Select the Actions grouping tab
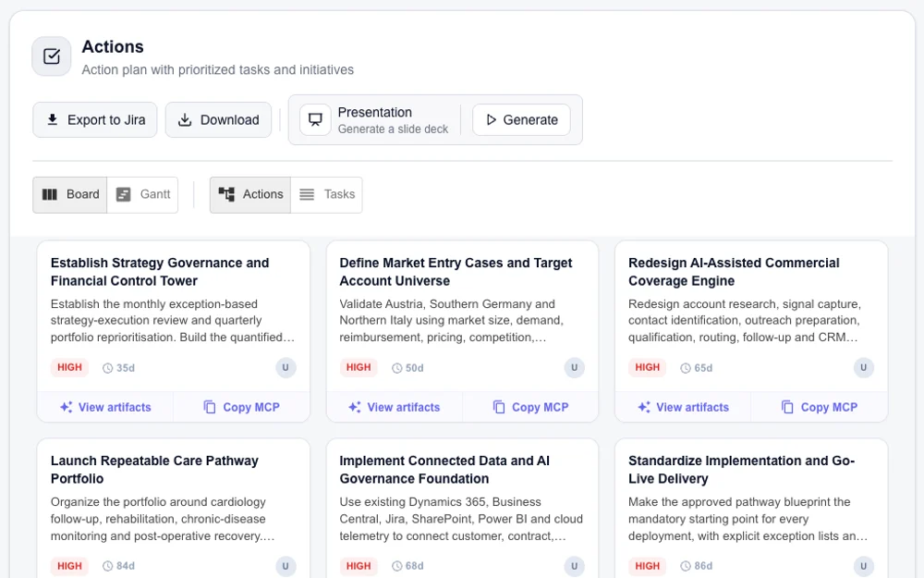Image resolution: width=924 pixels, height=578 pixels. click(x=250, y=194)
